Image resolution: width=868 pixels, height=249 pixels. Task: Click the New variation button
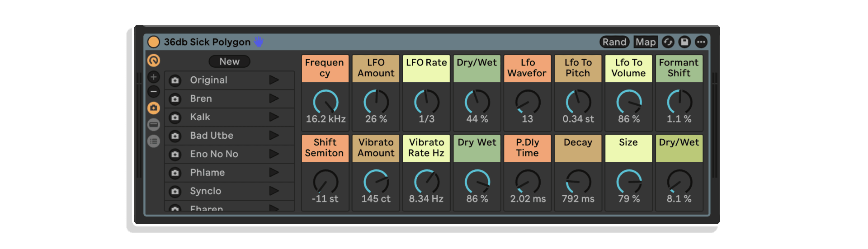(229, 61)
